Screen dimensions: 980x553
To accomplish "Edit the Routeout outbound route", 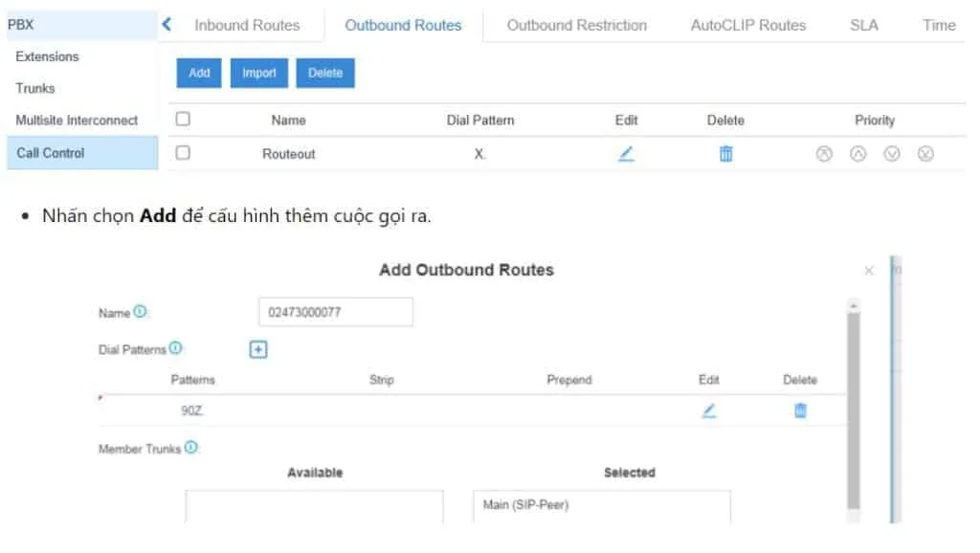I will coord(626,153).
